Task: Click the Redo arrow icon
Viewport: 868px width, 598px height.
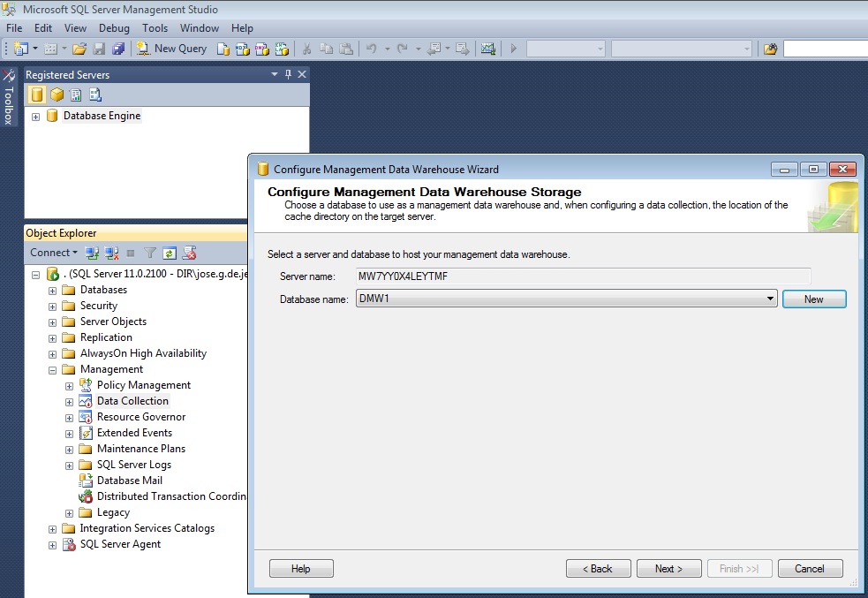Action: coord(403,49)
